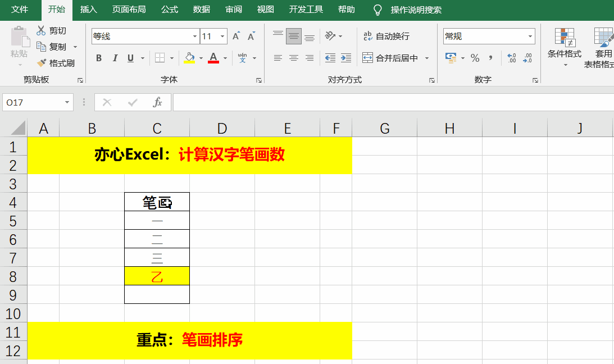Toggle Italic formatting
Viewport: 614px width, 364px height.
coord(115,58)
